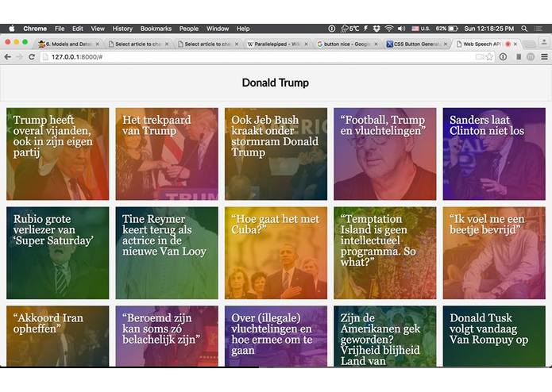552x392 pixels.
Task: Reload the page
Action: click(x=31, y=56)
